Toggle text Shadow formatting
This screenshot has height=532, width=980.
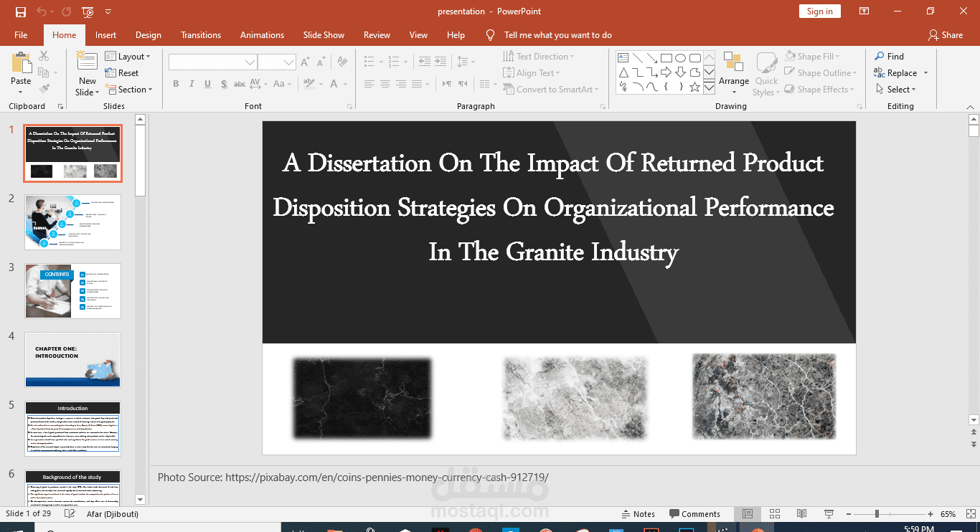[224, 84]
